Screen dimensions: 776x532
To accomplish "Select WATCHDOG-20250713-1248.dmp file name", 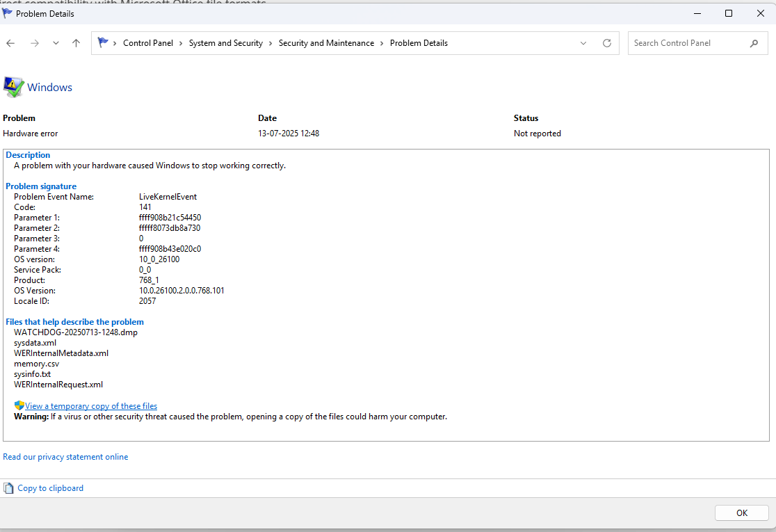I will 76,332.
